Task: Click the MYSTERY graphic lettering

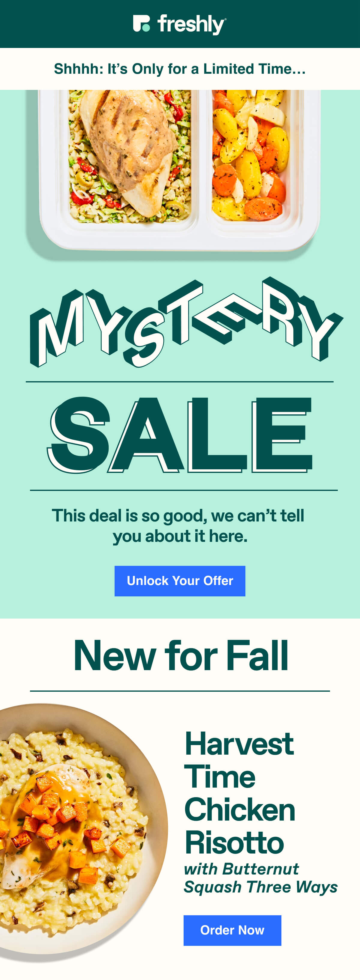Action: pos(186,322)
